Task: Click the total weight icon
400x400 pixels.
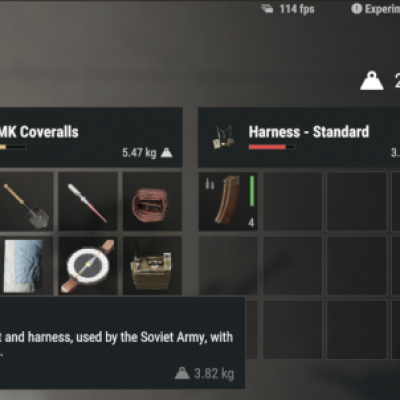Action: [x=372, y=81]
